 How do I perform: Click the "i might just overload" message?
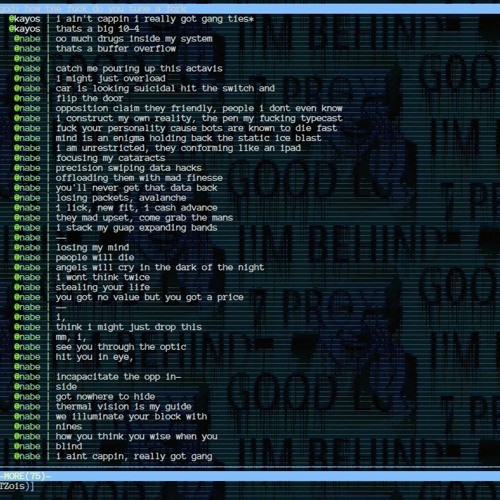click(110, 79)
